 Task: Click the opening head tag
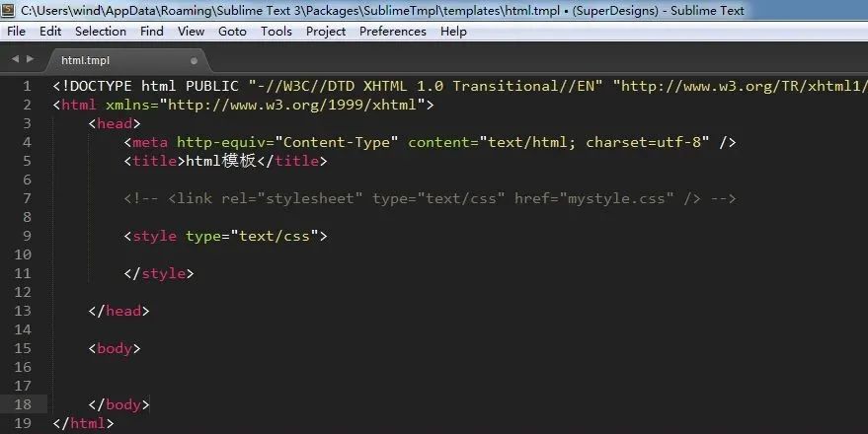[115, 124]
